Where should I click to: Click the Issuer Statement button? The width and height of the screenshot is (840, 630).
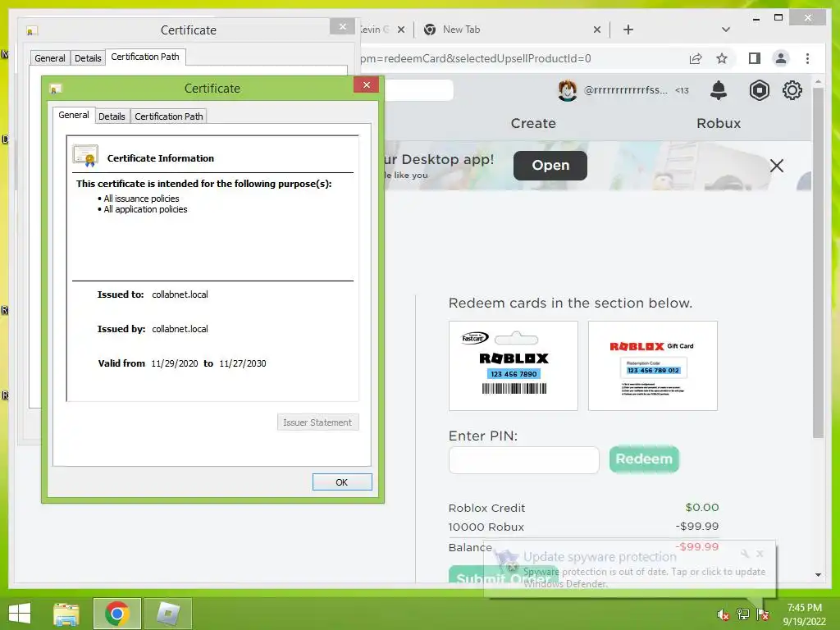pos(317,422)
